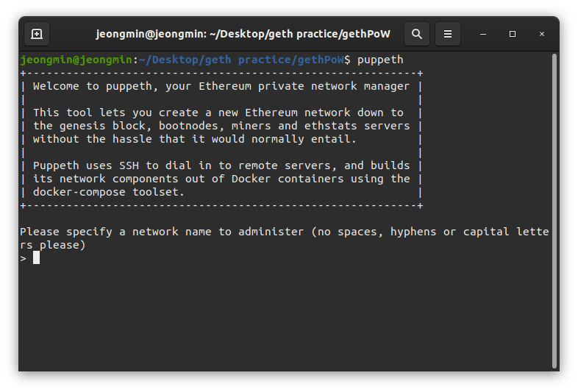Click the 'rs please)' wrapped line

click(x=53, y=245)
